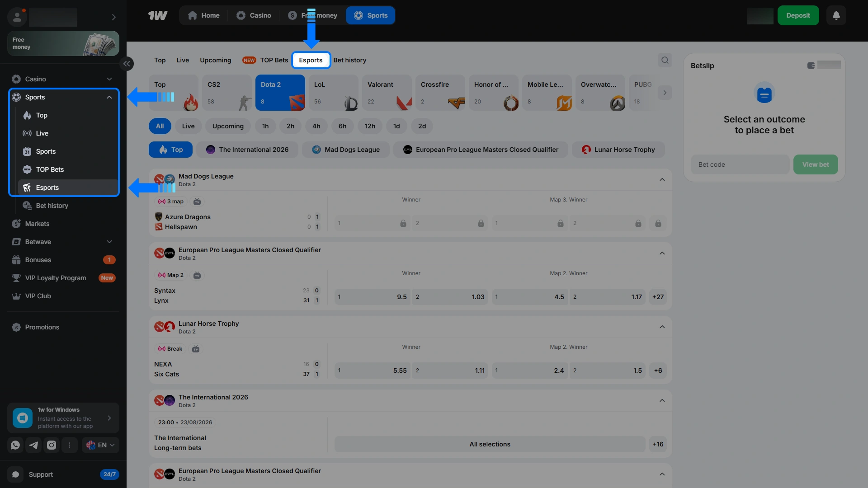Open VIP Club in sidebar
868x488 pixels.
tap(63, 296)
